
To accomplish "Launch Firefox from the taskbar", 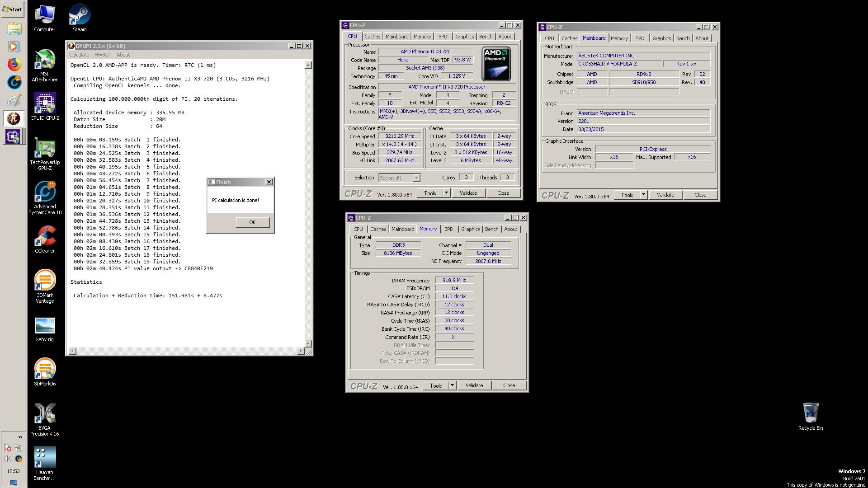I will (14, 64).
